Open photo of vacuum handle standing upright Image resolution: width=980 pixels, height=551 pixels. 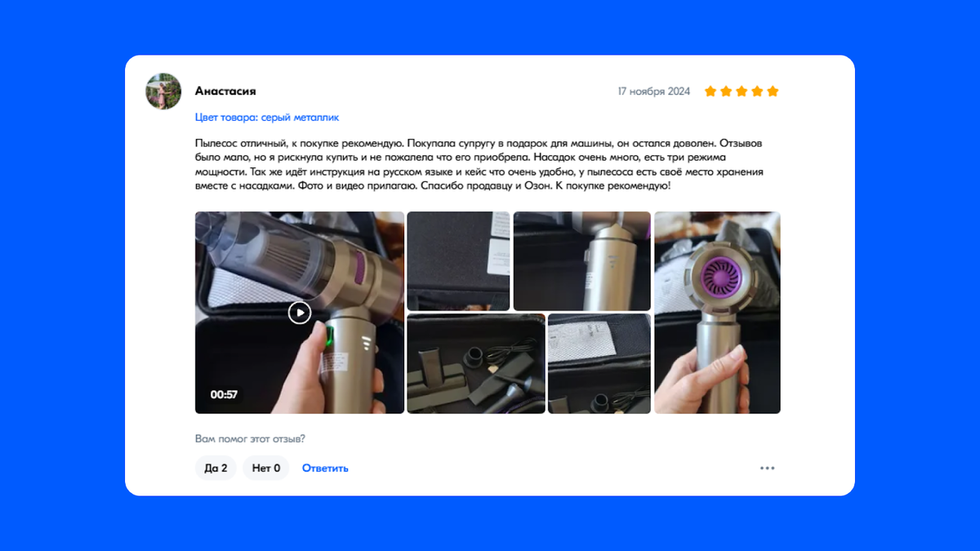(582, 261)
